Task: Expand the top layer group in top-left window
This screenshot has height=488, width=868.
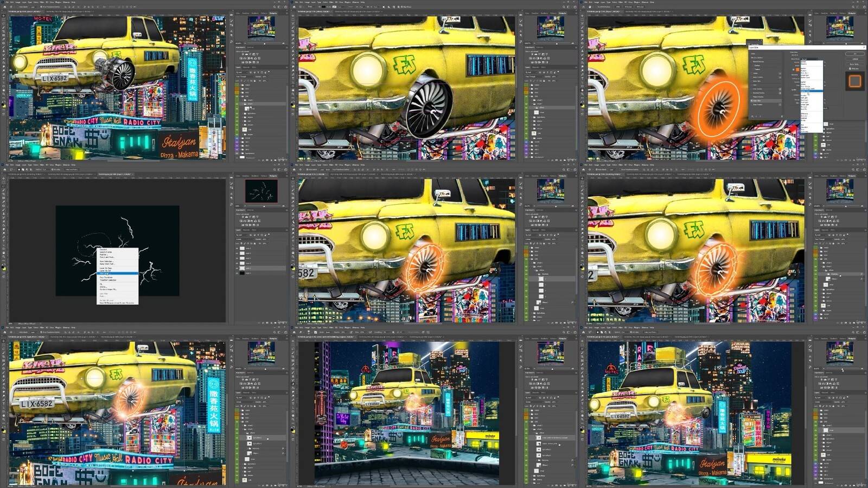Action: point(241,85)
